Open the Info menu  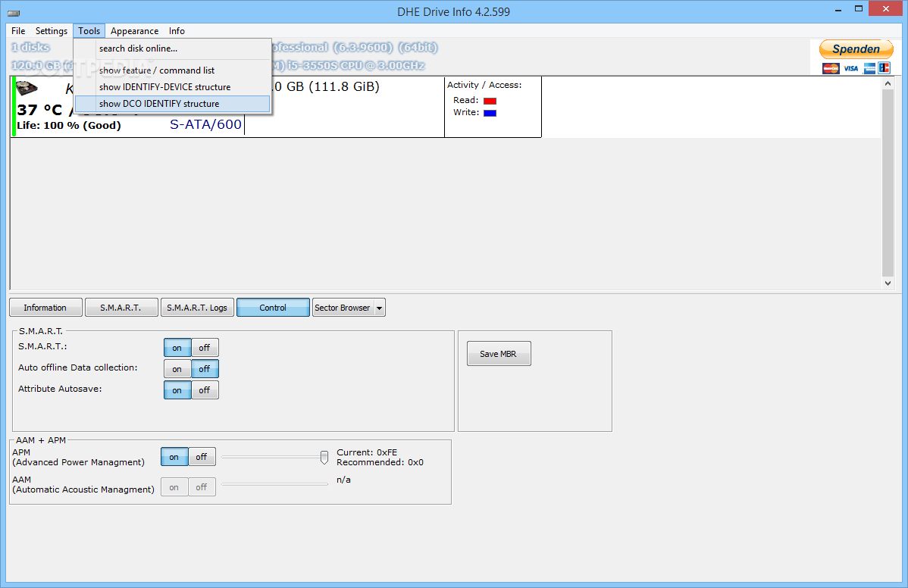coord(177,30)
